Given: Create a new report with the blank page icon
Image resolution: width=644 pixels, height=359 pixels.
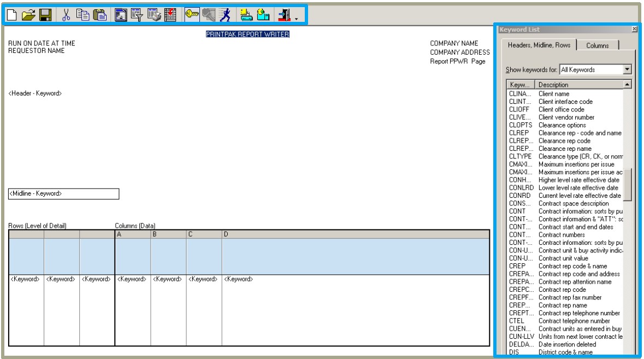Looking at the screenshot, I should [12, 15].
